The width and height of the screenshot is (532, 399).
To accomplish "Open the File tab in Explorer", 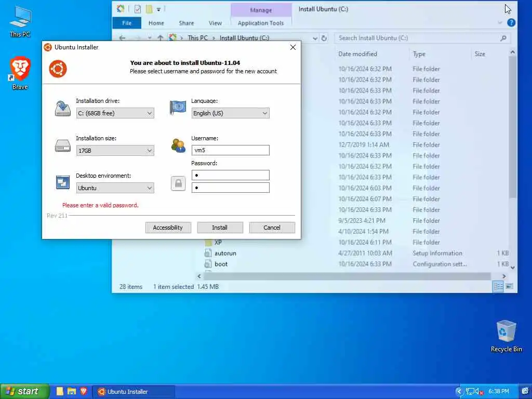I will pos(127,23).
